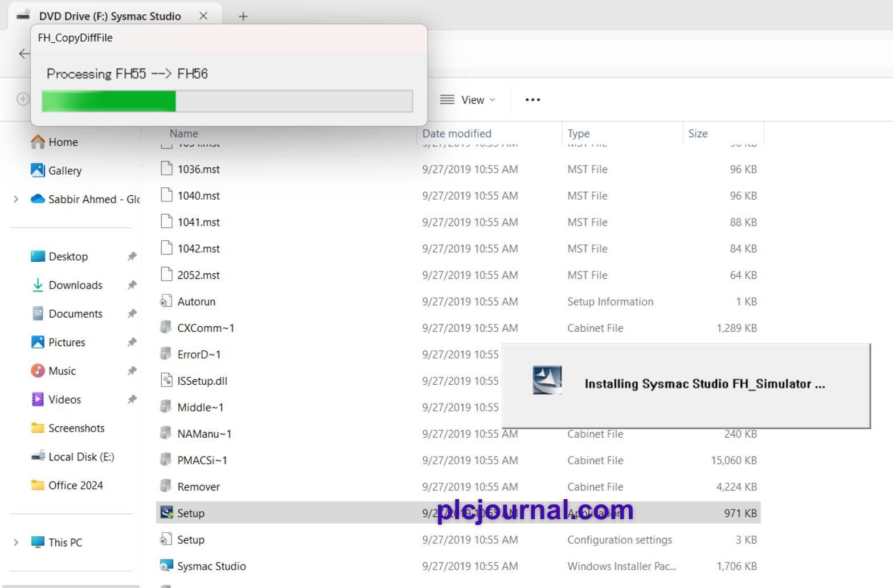Click the ErrorD~1 cabinet icon
The image size is (893, 588).
pyautogui.click(x=166, y=354)
